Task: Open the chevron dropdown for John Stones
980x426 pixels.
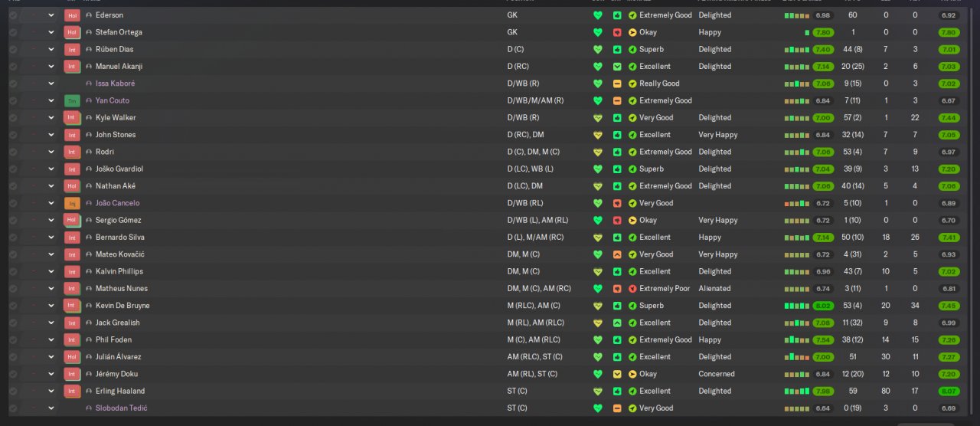Action: (x=51, y=135)
